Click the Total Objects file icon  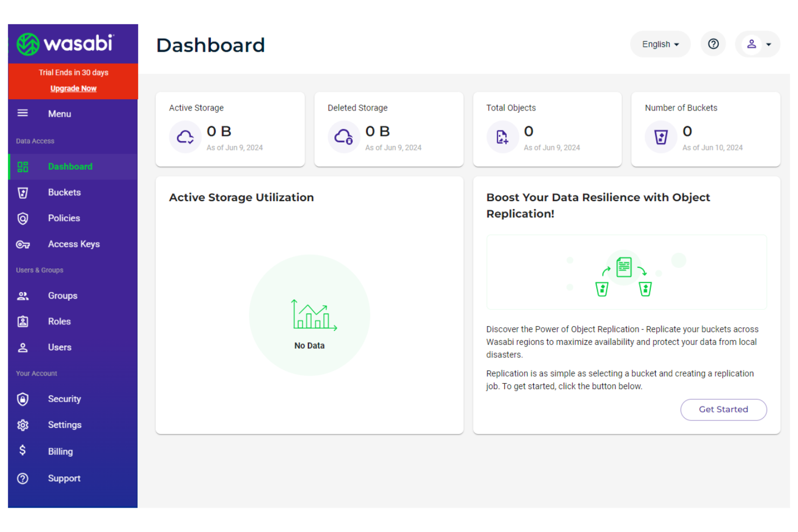click(503, 137)
